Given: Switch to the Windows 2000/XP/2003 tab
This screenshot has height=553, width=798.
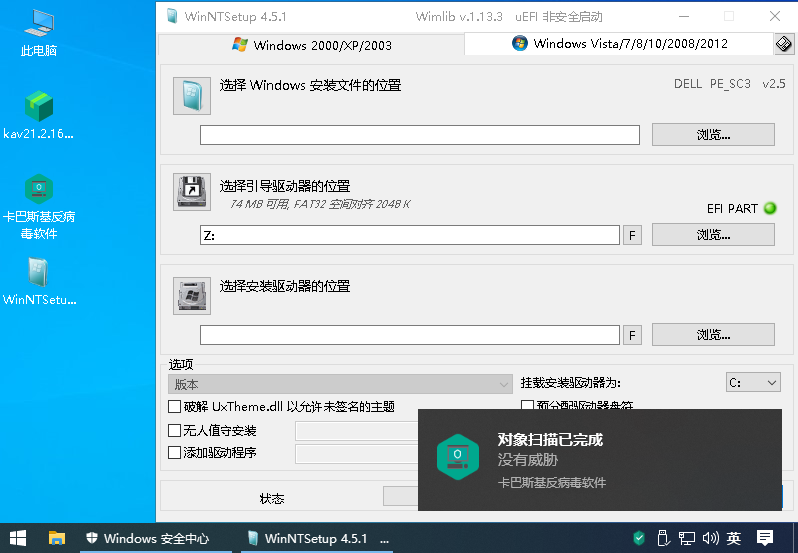Looking at the screenshot, I should coord(311,45).
